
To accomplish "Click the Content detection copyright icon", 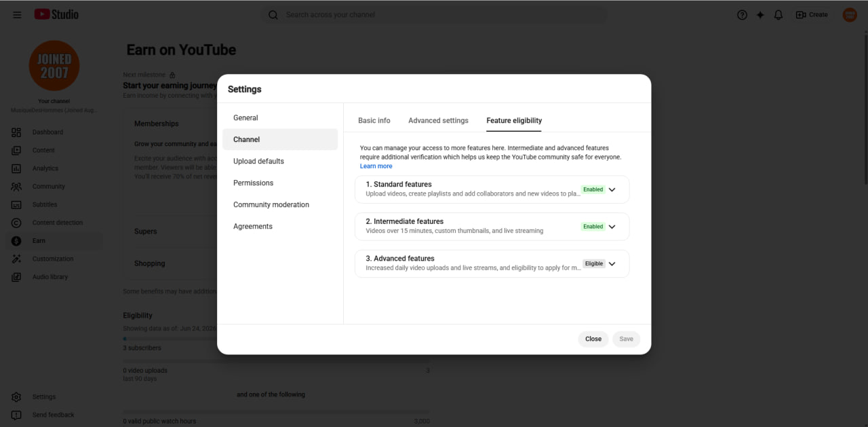I will (x=16, y=223).
